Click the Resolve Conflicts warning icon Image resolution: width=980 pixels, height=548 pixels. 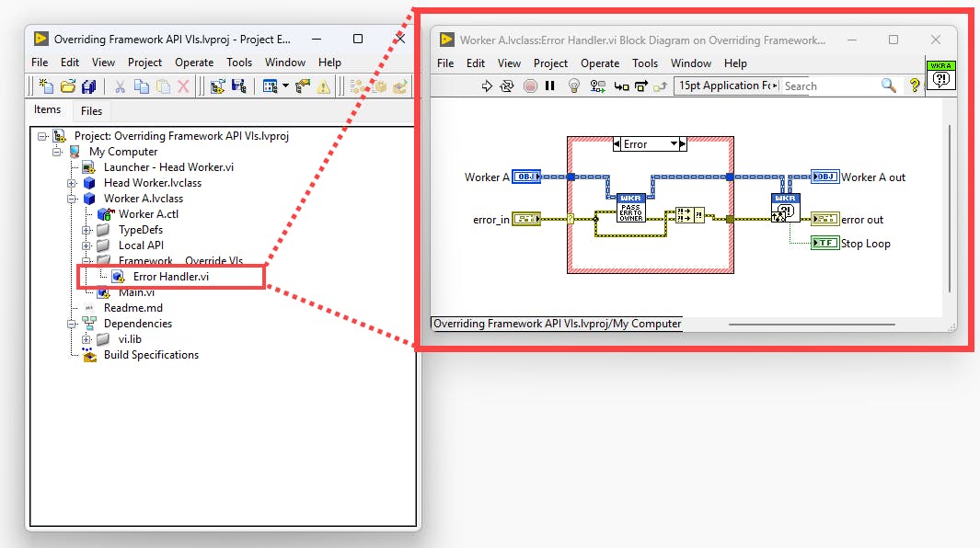tap(323, 86)
